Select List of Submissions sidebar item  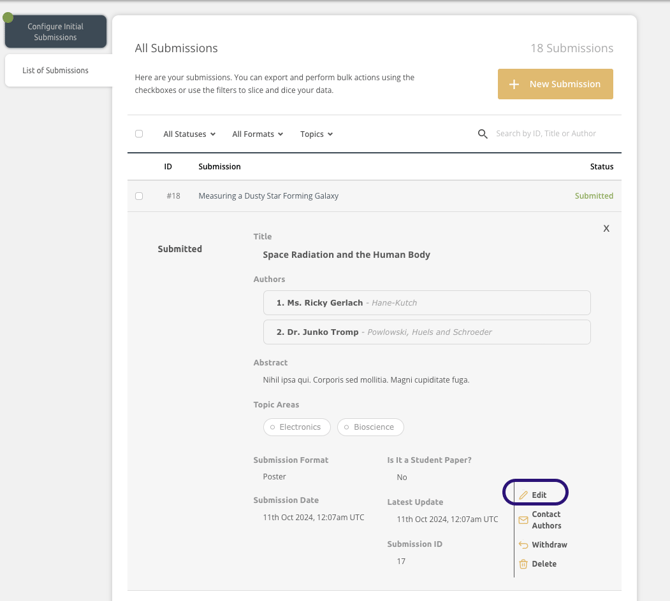56,71
